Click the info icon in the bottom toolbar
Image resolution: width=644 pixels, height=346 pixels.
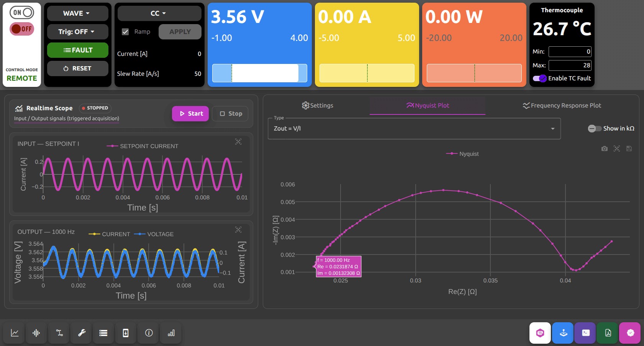(148, 333)
